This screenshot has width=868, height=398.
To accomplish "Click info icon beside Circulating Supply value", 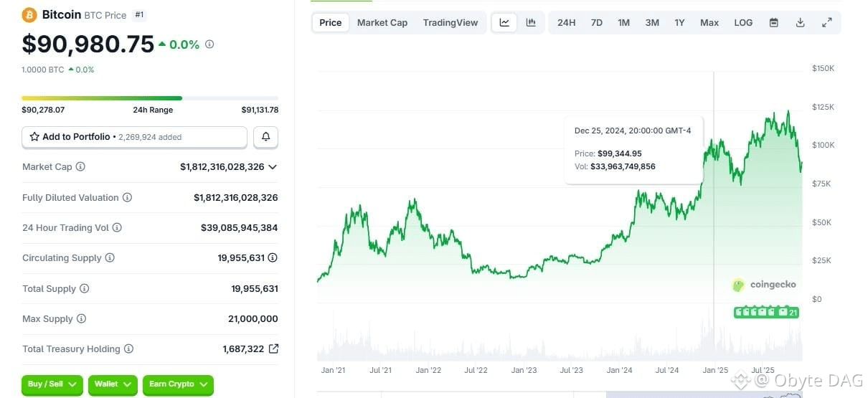I will pyautogui.click(x=273, y=258).
